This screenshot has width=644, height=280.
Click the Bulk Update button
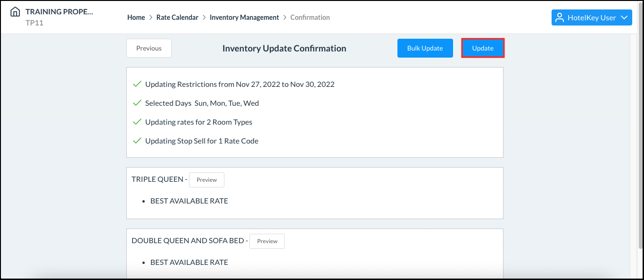425,48
